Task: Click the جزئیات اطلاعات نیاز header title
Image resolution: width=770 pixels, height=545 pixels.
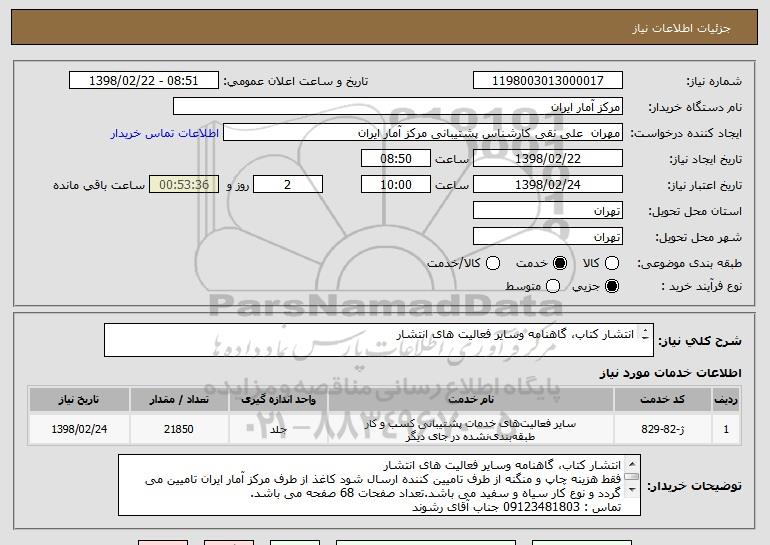Action: 681,28
